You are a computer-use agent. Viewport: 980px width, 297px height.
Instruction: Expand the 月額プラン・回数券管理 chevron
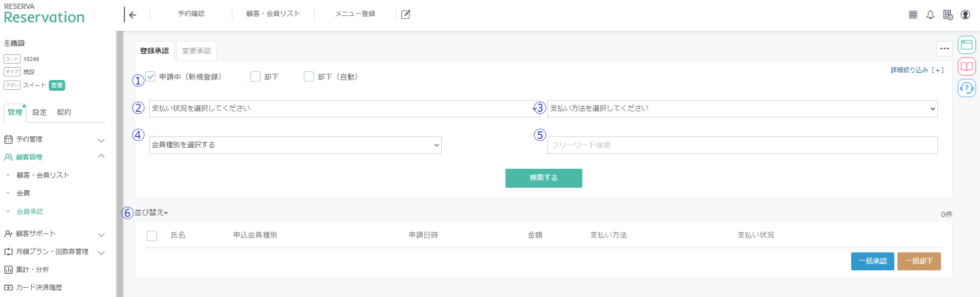coord(101,252)
